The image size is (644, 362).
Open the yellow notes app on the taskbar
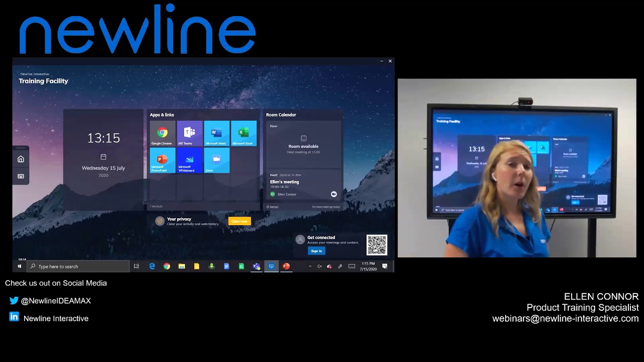pyautogui.click(x=197, y=266)
